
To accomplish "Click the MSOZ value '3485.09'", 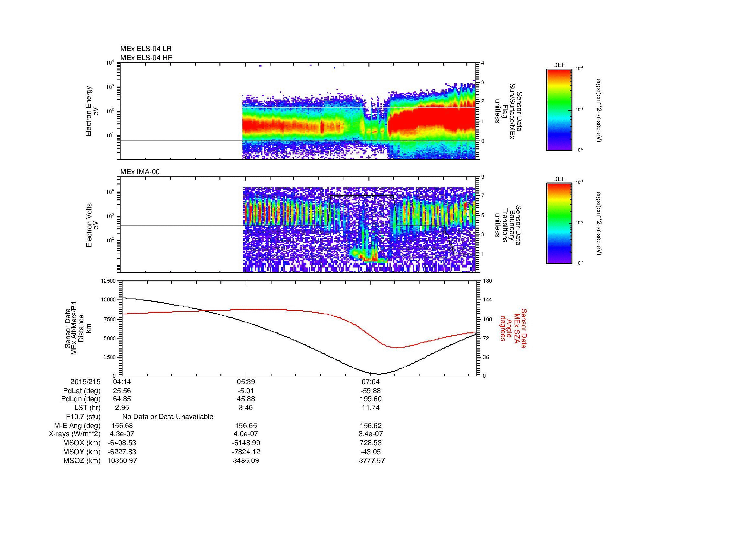I will [246, 461].
